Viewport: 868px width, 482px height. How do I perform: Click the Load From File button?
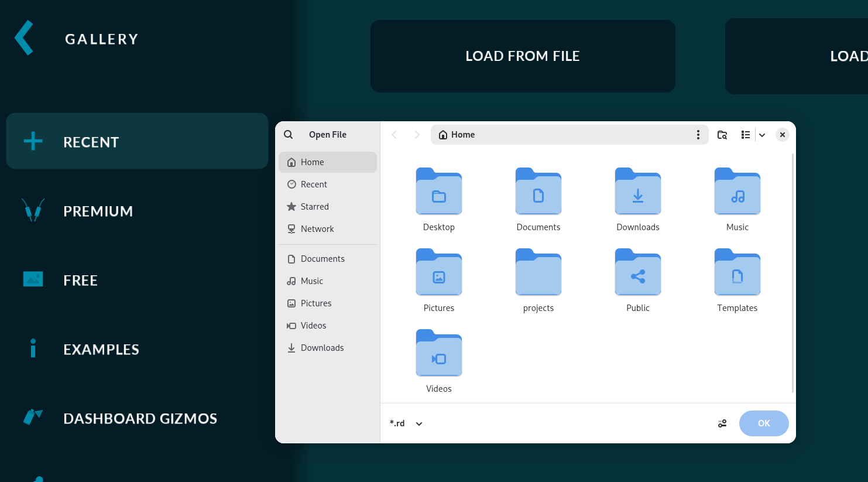coord(522,56)
